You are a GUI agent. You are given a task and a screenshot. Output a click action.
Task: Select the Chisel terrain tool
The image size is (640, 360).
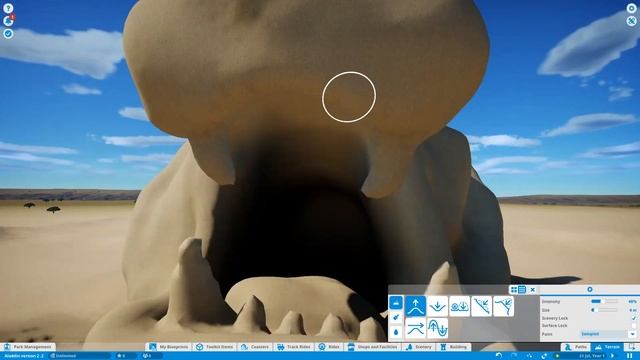point(504,306)
